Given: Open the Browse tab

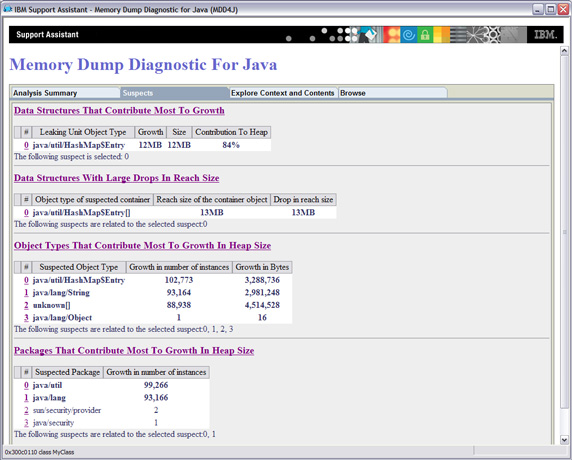Looking at the screenshot, I should [393, 93].
